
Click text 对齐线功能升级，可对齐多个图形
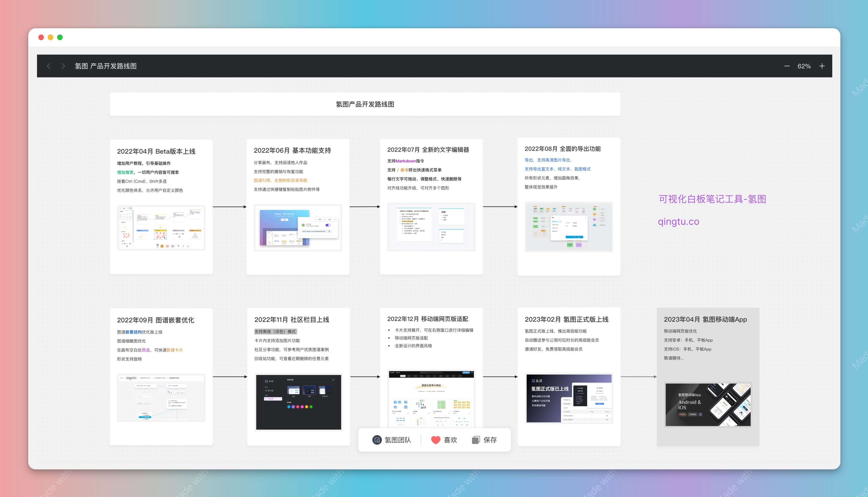pos(418,188)
